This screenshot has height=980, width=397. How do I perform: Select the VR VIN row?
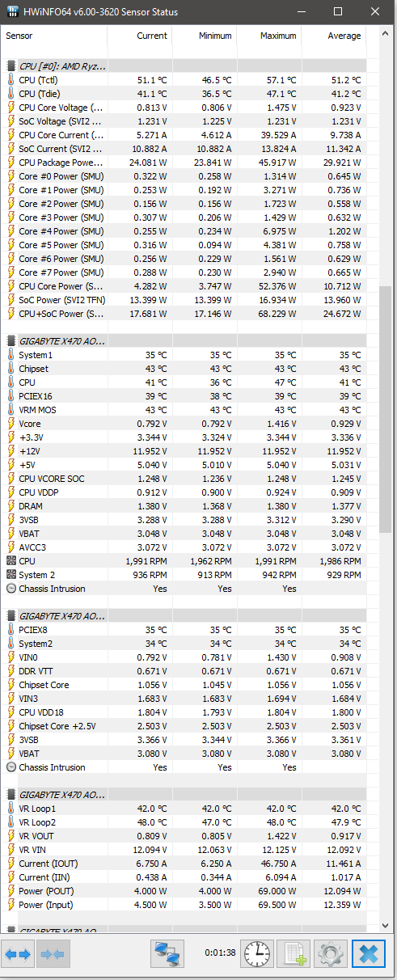pyautogui.click(x=184, y=850)
